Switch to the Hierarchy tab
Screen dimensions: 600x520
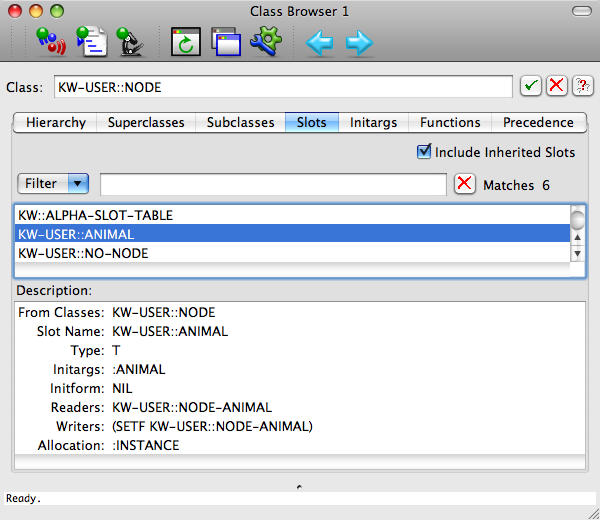[x=55, y=122]
